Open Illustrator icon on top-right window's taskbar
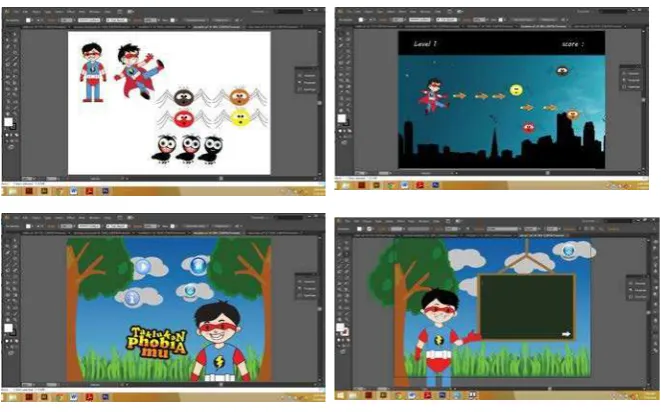Image resolution: width=661 pixels, height=412 pixels. coord(376,185)
